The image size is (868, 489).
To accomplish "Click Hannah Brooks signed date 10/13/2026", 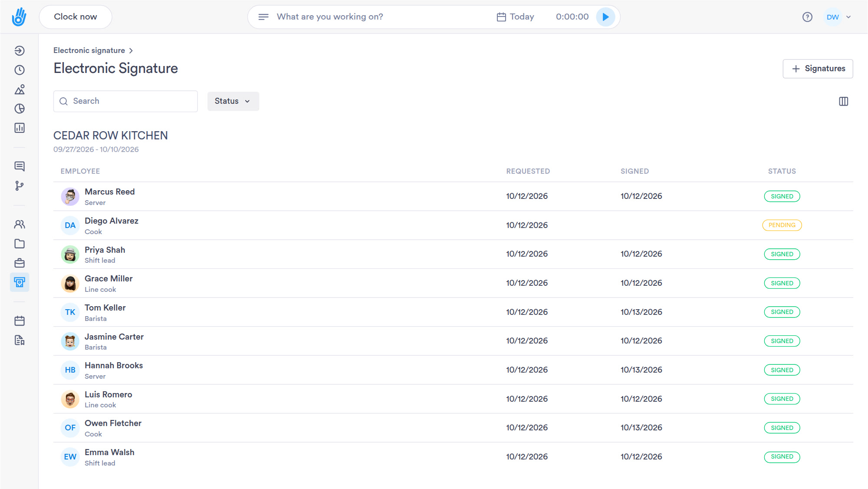I will click(641, 370).
